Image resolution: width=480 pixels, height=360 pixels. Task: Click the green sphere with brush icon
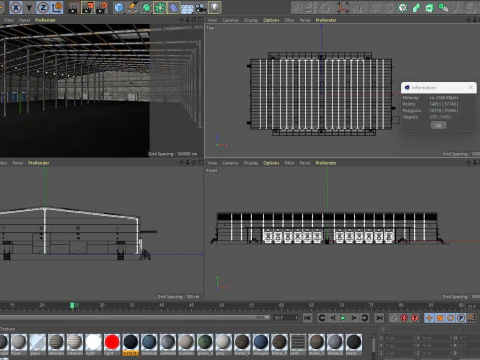pyautogui.click(x=443, y=7)
